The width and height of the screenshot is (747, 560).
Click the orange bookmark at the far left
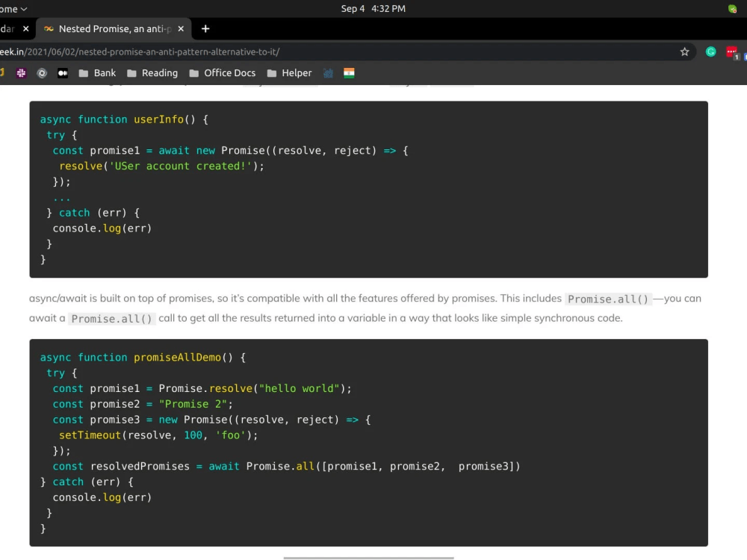tap(2, 72)
